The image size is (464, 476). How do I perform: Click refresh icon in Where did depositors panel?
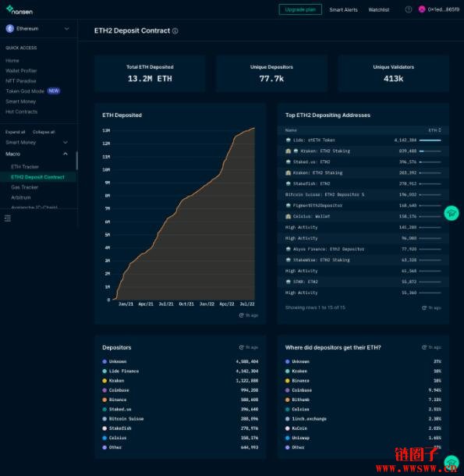click(424, 347)
